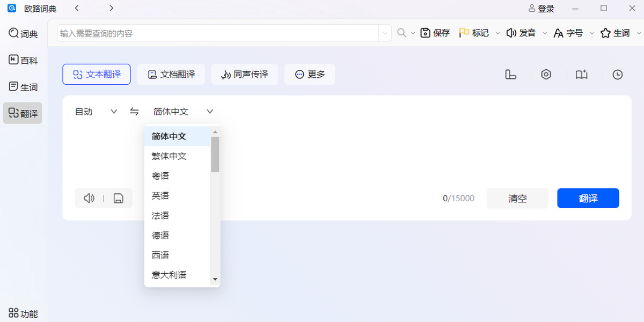Click the book with plus icon
Image resolution: width=644 pixels, height=322 pixels.
pos(582,75)
